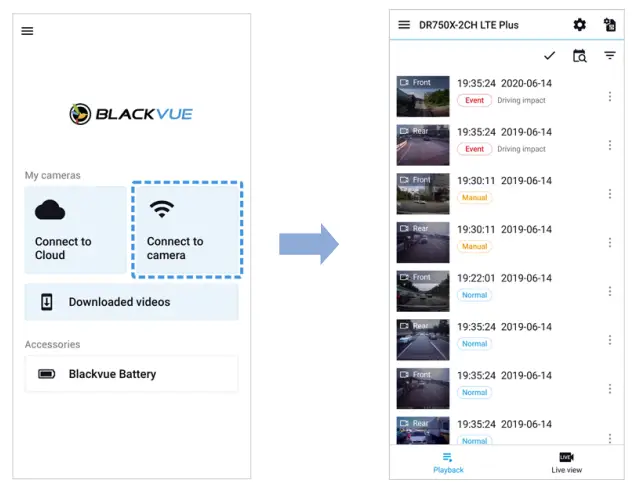Open camera settings gear icon
The width and height of the screenshot is (633, 492).
click(x=579, y=25)
